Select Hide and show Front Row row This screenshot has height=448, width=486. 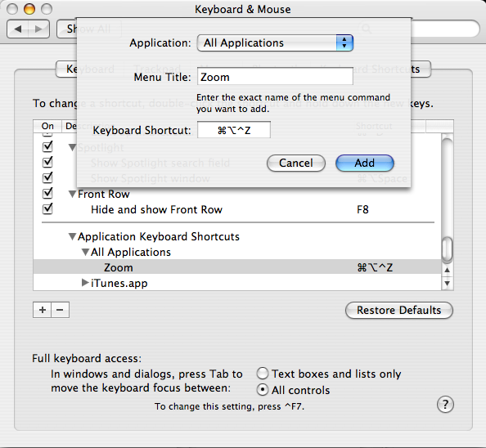pos(236,209)
